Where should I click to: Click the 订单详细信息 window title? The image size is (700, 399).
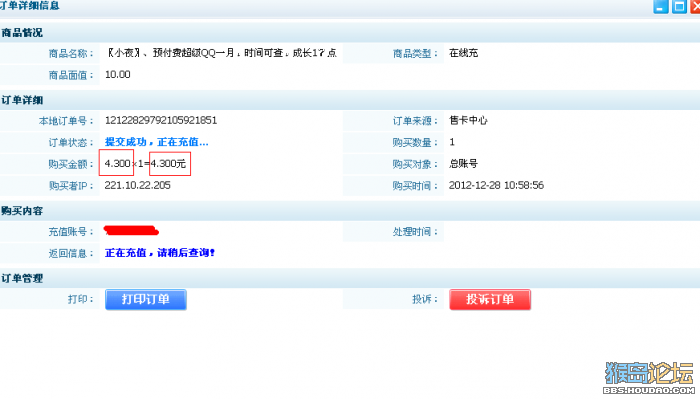tap(29, 6)
